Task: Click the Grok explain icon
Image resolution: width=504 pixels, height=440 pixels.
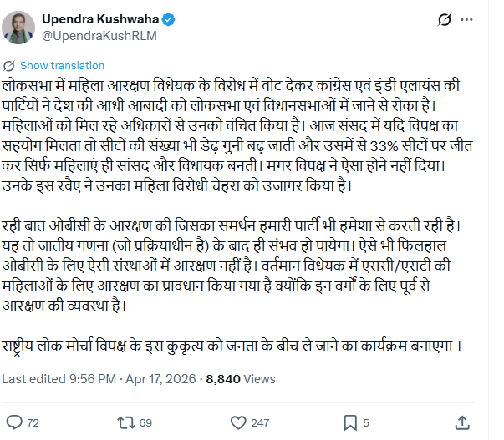Action: coord(446,19)
